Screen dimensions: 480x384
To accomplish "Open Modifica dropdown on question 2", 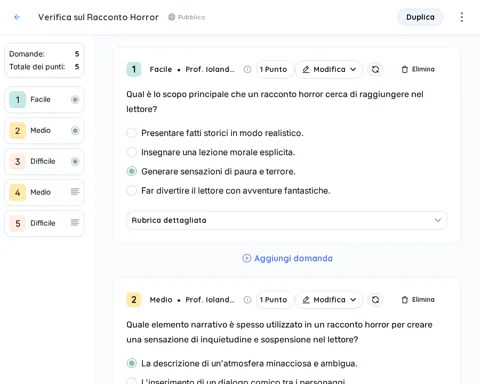I will pyautogui.click(x=329, y=300).
